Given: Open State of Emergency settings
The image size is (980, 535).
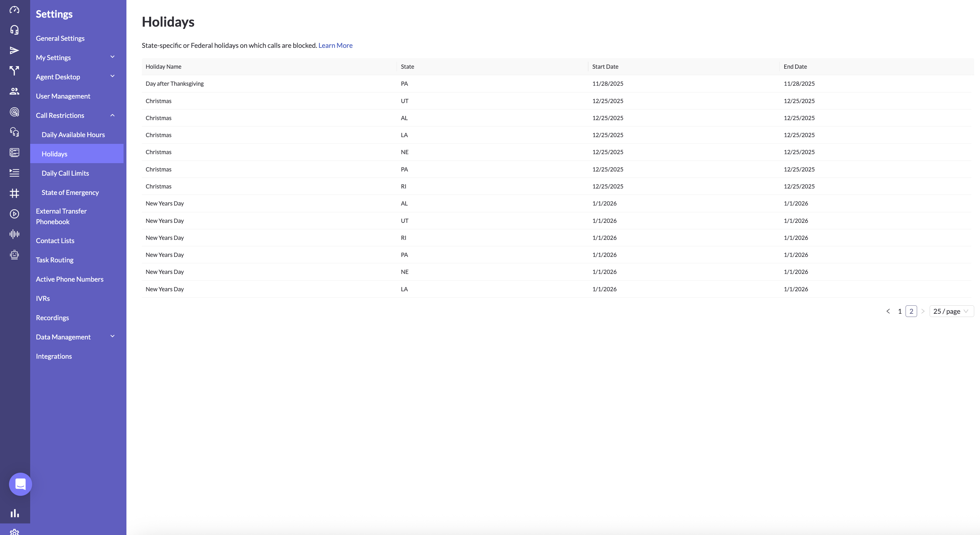Looking at the screenshot, I should 70,193.
